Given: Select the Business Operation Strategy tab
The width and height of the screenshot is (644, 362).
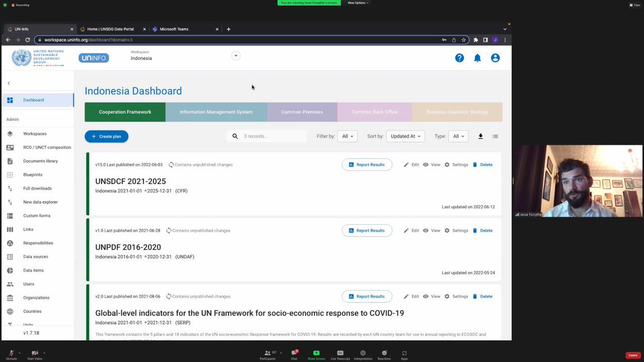Looking at the screenshot, I should coord(457,112).
